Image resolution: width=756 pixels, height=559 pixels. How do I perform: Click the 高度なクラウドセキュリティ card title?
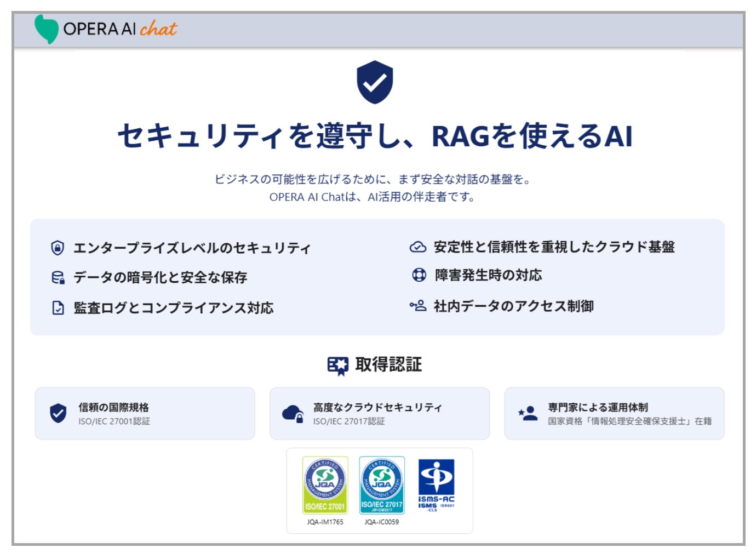tap(377, 407)
